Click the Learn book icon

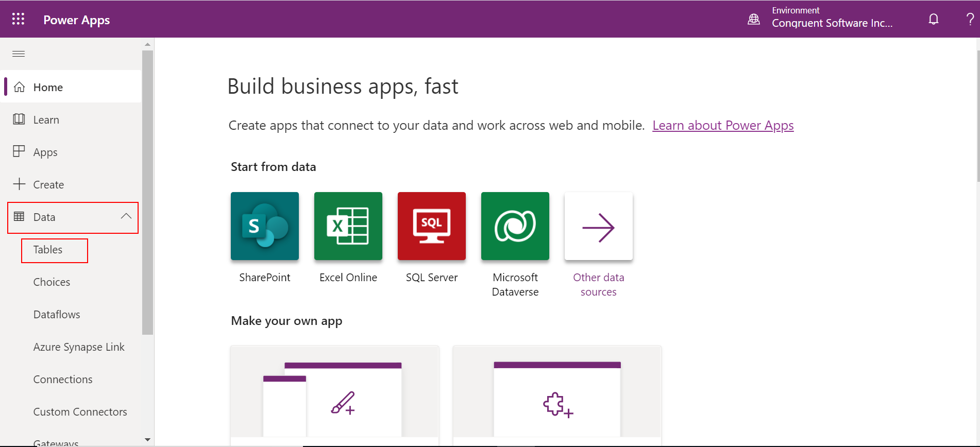(x=19, y=119)
